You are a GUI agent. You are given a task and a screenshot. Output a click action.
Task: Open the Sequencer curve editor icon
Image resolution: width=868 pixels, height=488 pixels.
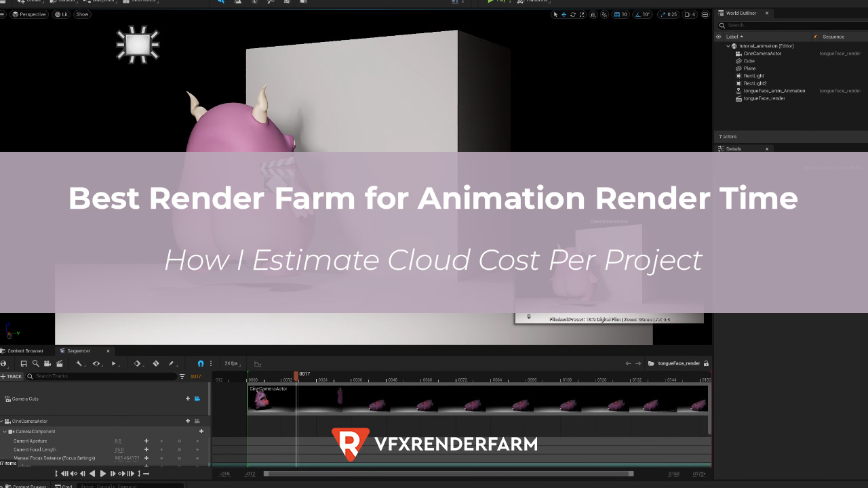pyautogui.click(x=258, y=363)
